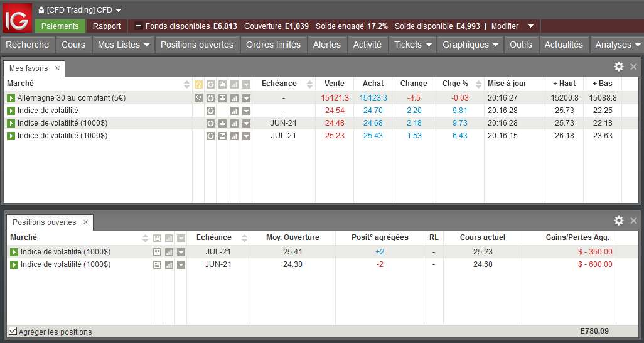Click Modifier link in funds bar
Image resolution: width=644 pixels, height=343 pixels.
point(505,26)
